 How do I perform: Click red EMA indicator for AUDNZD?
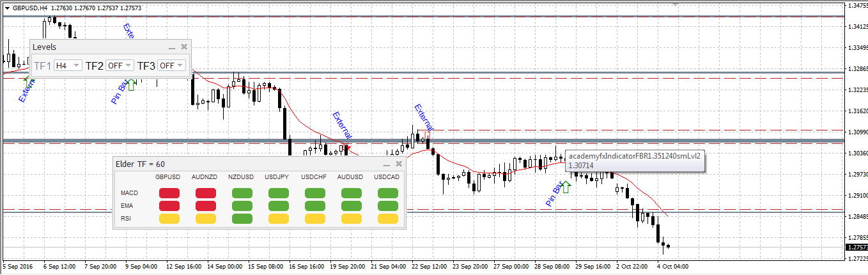pos(205,205)
